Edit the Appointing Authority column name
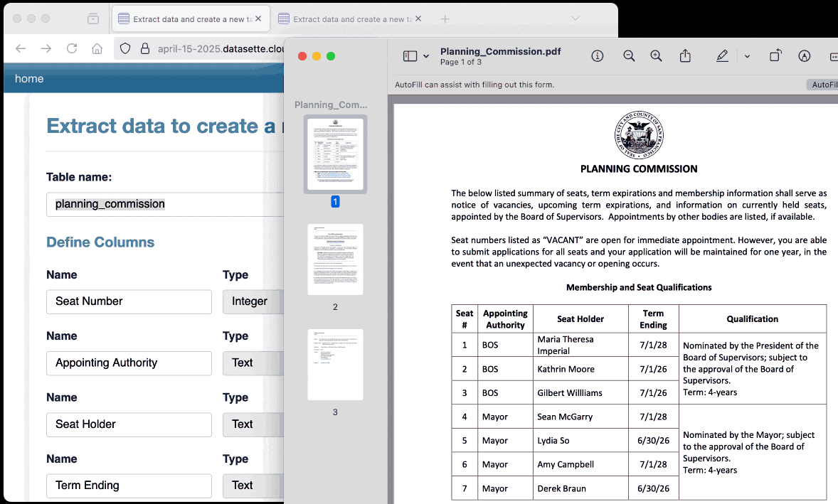The height and width of the screenshot is (504, 838). 129,363
